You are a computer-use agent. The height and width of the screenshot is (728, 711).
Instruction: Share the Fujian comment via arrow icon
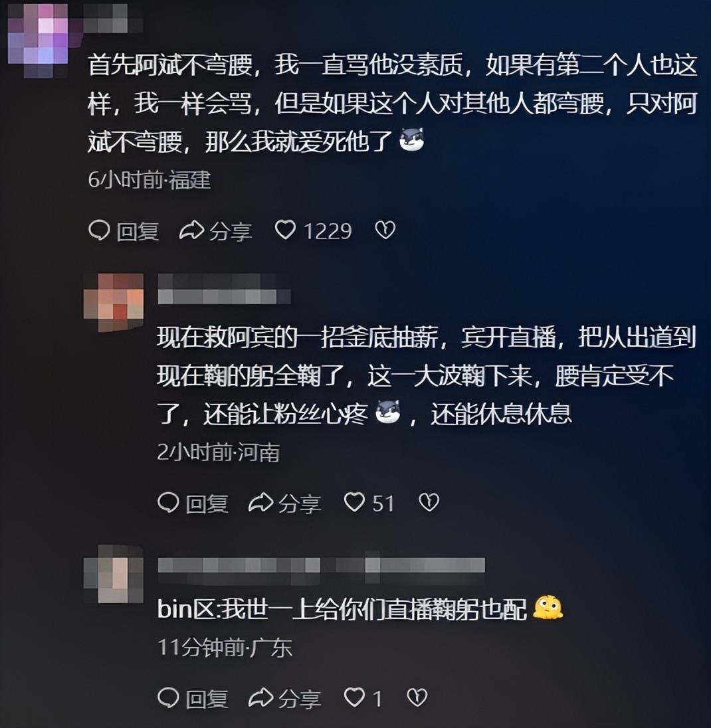point(192,230)
